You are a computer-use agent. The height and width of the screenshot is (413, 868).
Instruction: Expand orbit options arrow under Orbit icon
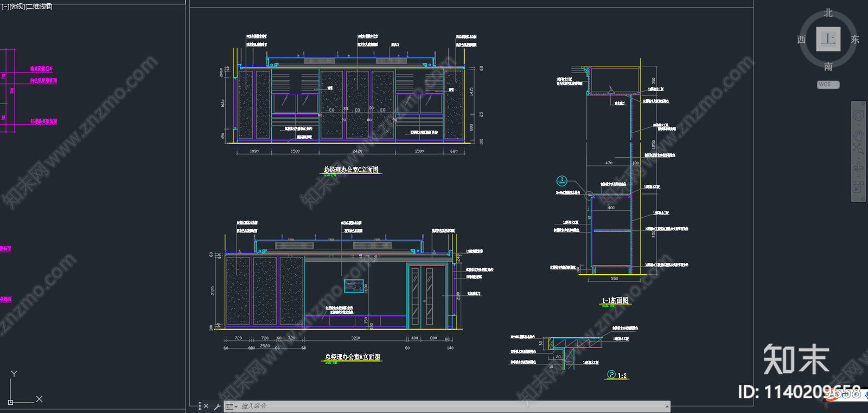858,177
